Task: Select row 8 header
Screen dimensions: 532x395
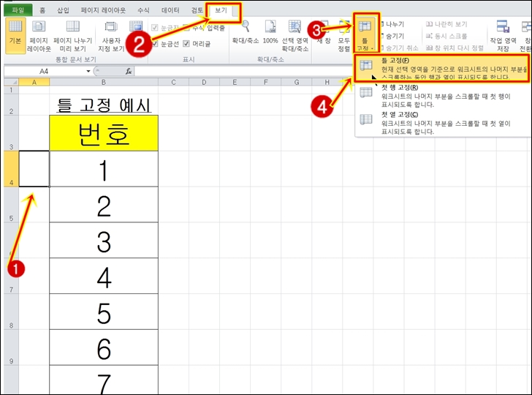Action: 11,312
